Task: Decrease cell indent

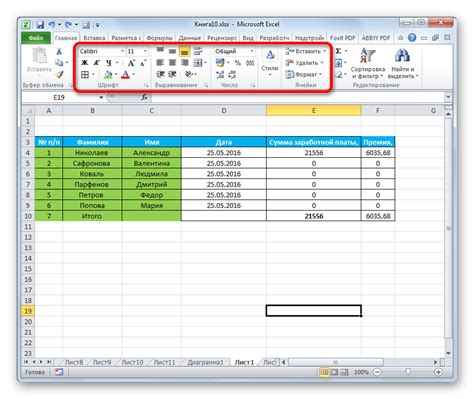Action: pos(160,74)
